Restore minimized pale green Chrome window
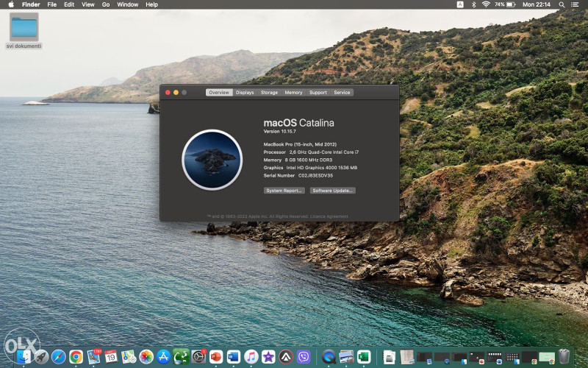This screenshot has width=588, height=368. click(x=547, y=357)
